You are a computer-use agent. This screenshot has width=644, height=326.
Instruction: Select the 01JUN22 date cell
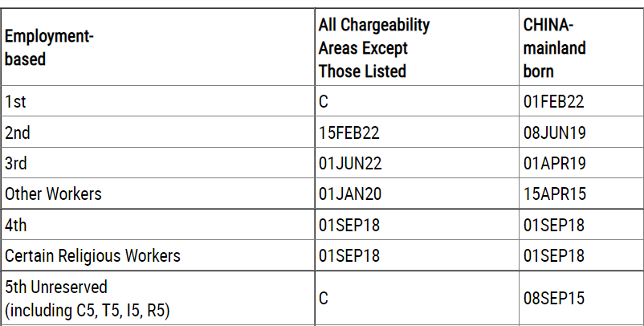(350, 163)
